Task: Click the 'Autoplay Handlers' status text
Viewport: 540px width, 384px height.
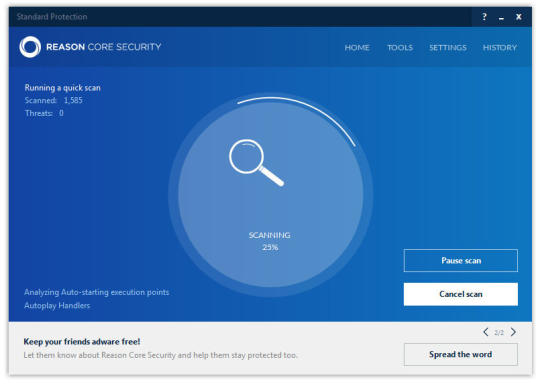Action: 57,305
